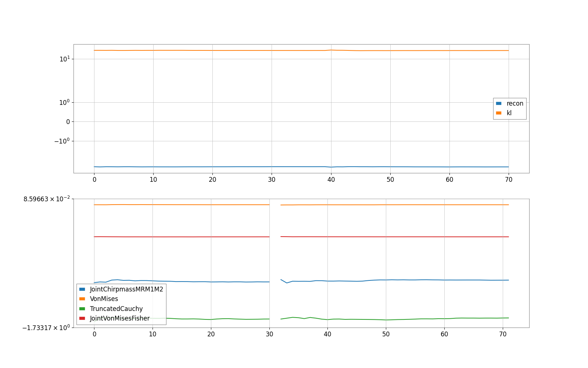Click the -10^0 y-axis tick label

pos(62,141)
